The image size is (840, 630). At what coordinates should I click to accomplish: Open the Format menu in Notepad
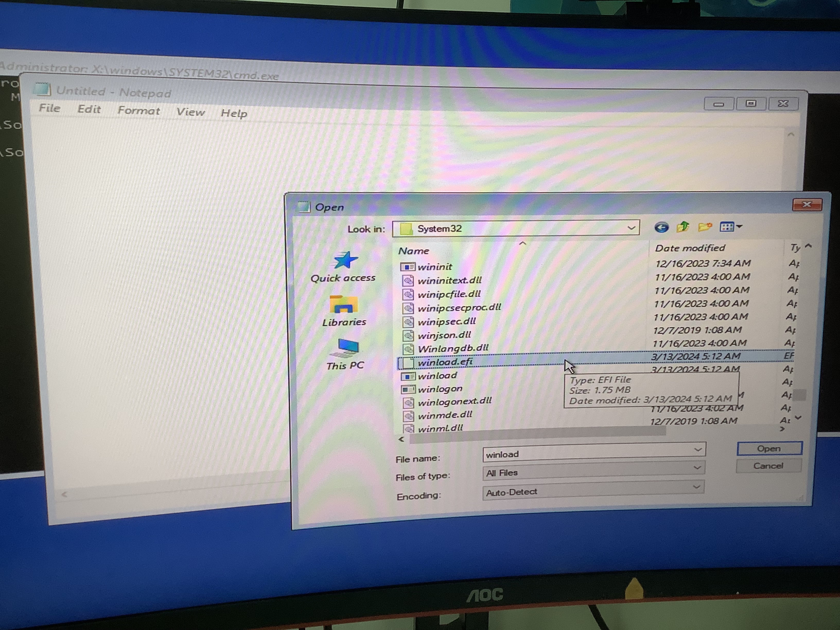point(139,111)
